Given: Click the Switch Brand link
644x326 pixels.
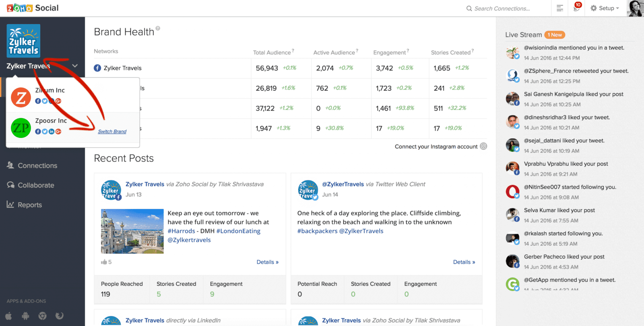Looking at the screenshot, I should 112,131.
